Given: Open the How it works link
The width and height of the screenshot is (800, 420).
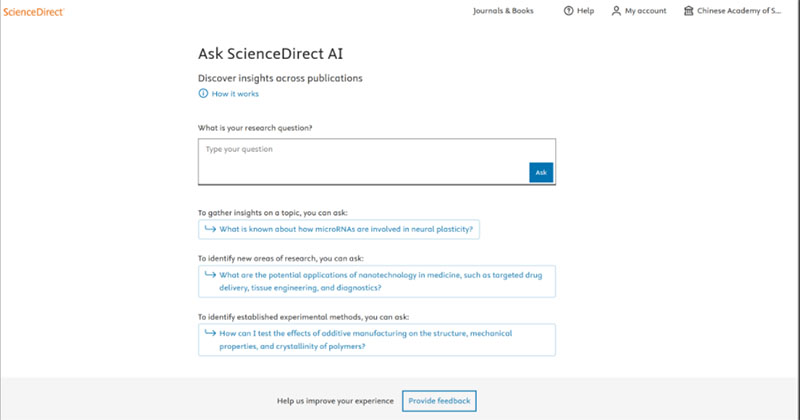Looking at the screenshot, I should pyautogui.click(x=235, y=93).
